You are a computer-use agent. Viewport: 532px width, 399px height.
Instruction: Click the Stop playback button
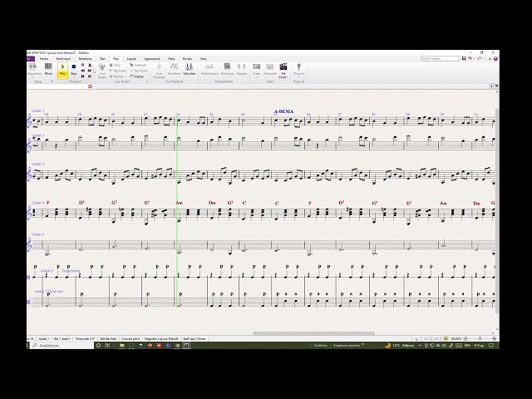(73, 70)
